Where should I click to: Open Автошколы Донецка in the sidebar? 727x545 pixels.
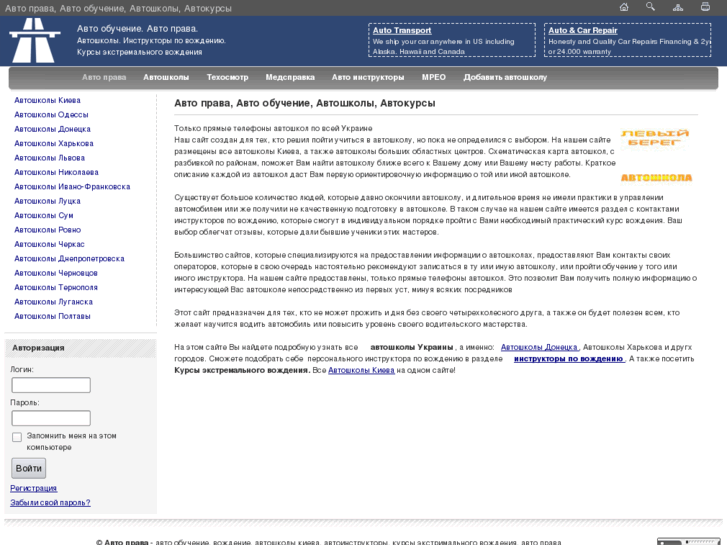[52, 129]
